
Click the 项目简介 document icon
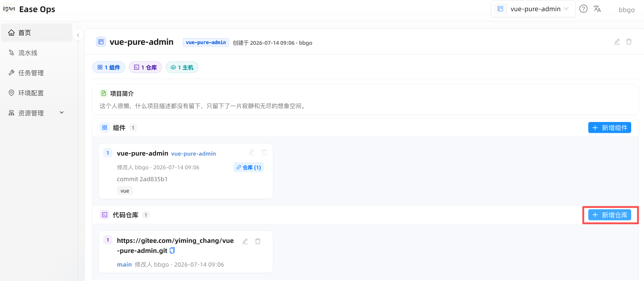(x=103, y=93)
